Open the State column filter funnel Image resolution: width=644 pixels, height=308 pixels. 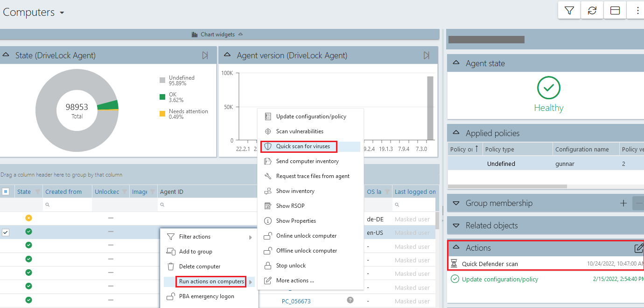[x=38, y=192]
